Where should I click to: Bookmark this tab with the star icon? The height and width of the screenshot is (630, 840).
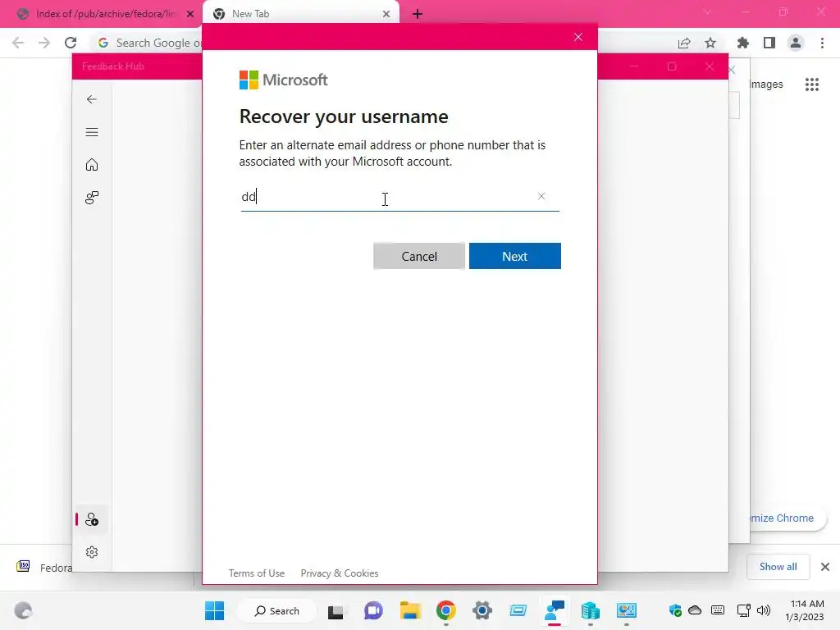tap(710, 43)
